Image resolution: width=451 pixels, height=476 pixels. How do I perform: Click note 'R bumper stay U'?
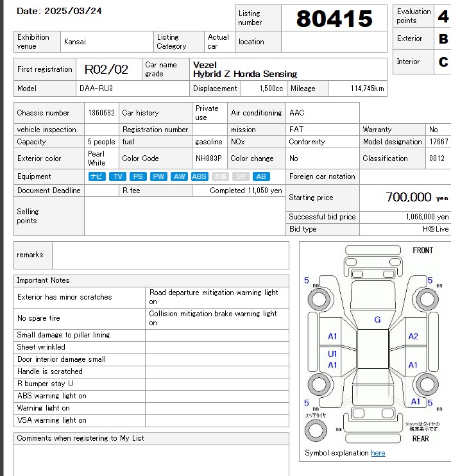click(45, 384)
